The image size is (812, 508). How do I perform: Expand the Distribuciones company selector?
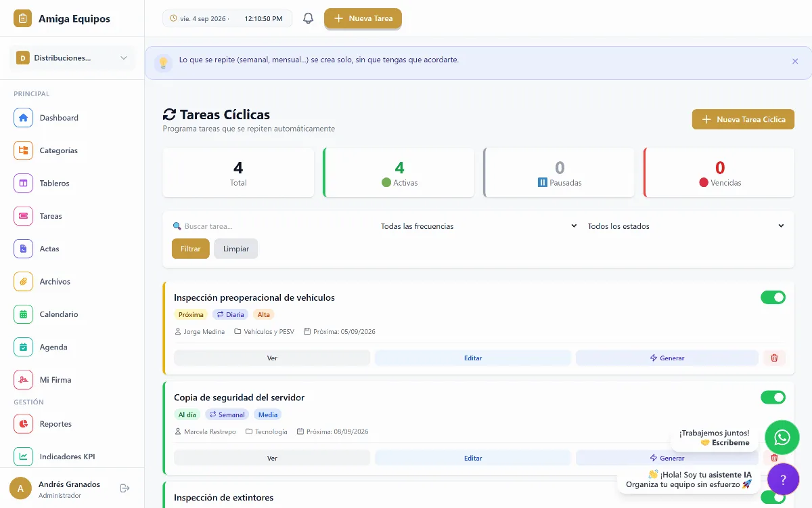click(72, 58)
